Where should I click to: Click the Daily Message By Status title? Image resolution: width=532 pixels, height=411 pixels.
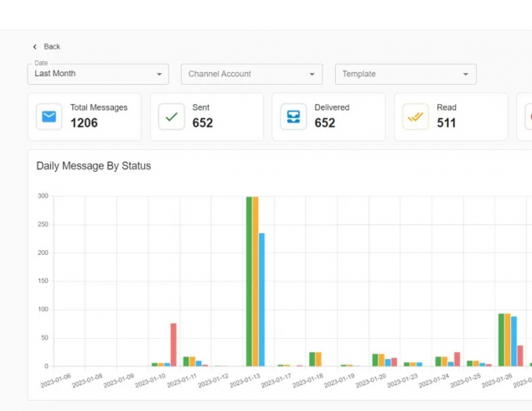[94, 166]
